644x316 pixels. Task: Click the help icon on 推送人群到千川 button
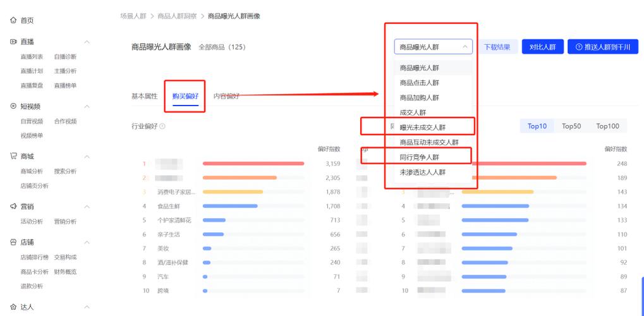579,47
